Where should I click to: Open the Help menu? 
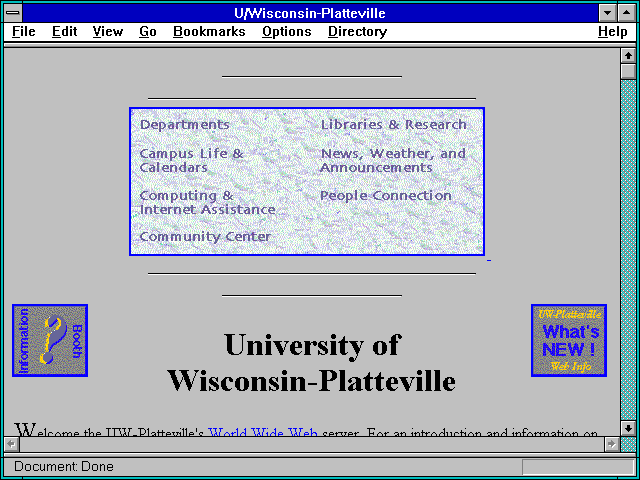(613, 32)
